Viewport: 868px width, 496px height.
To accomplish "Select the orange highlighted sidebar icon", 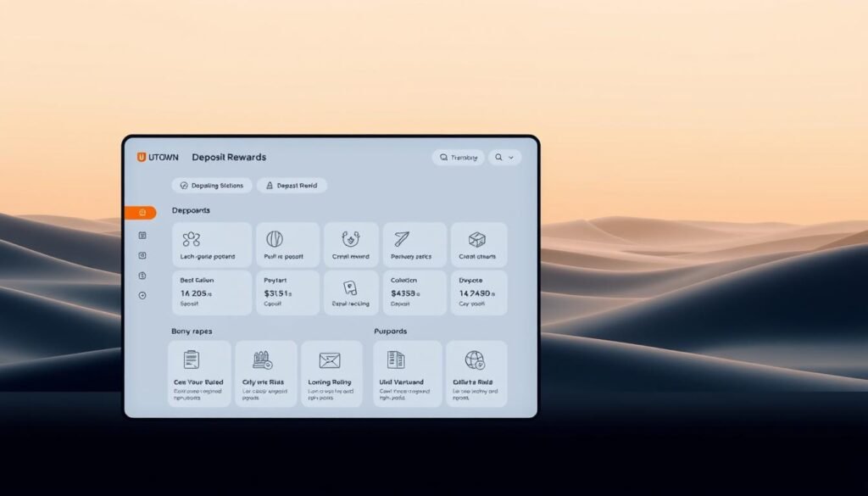I will tap(141, 213).
